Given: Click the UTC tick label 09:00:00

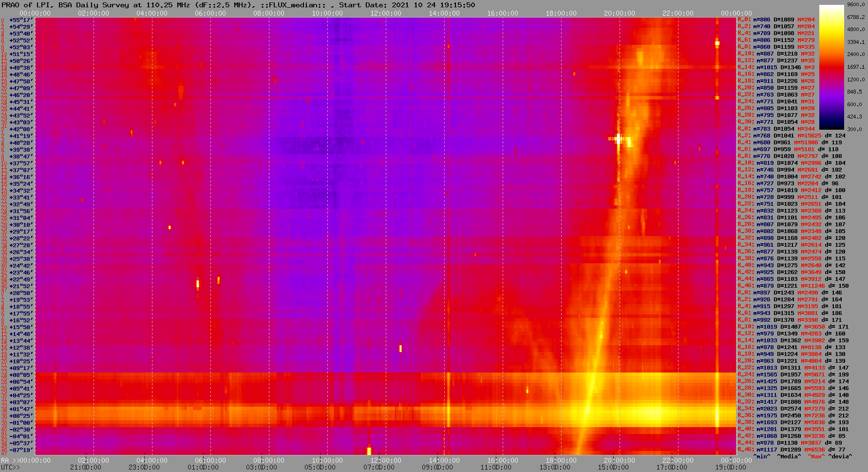Looking at the screenshot, I should coord(437,468).
